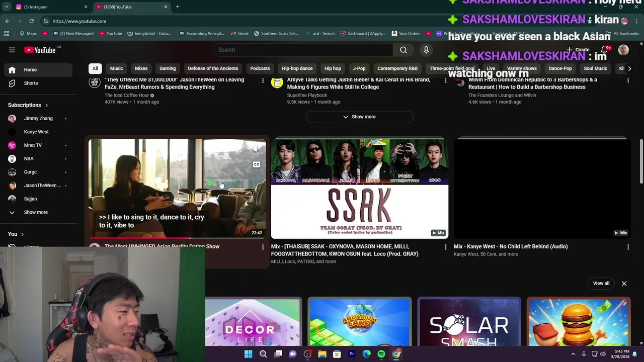Screen dimensions: 644x362
Task: Open Kanye West No Child Left Behind mix
Action: (x=542, y=188)
